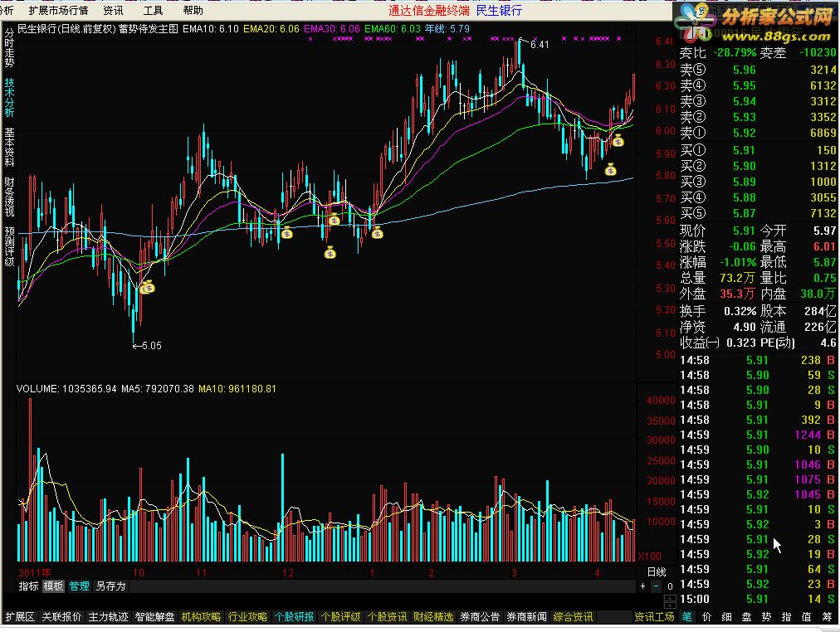Open the 个股资讯 tab
The image size is (840, 632).
pos(388,617)
